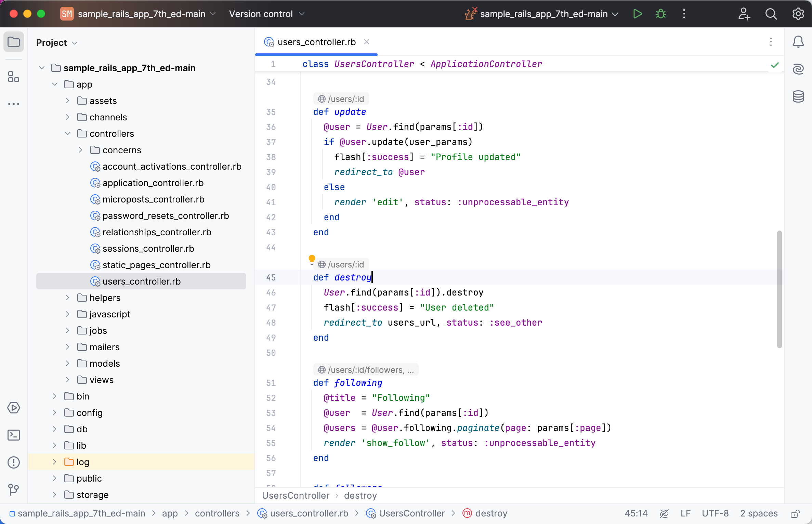
Task: Open the Structure tool window icon
Action: click(14, 77)
